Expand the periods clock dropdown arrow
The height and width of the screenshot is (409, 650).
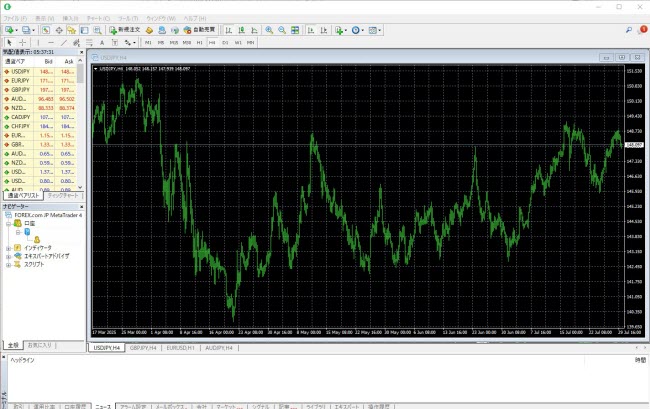tap(363, 30)
